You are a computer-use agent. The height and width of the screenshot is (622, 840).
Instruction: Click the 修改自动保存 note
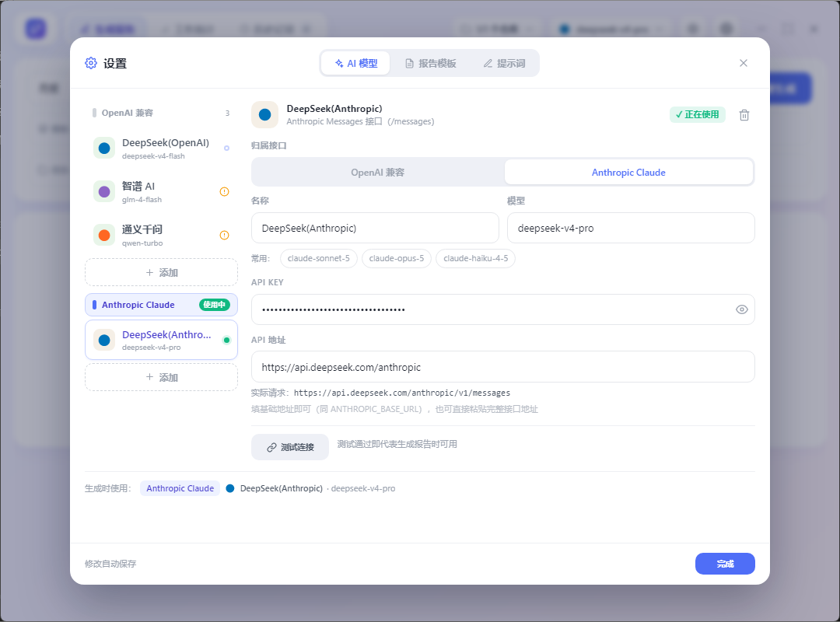point(110,564)
